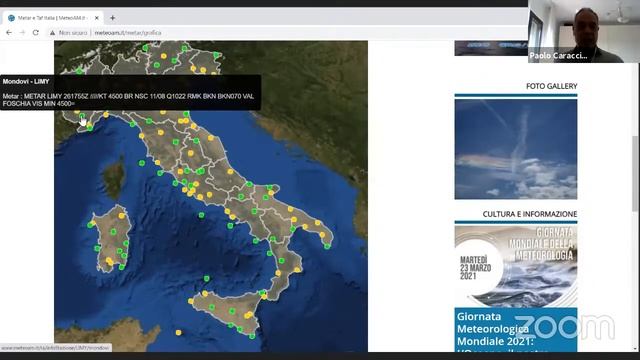640x360 pixels.
Task: Click the yellow marker on Sicily's western tip
Action: tap(191, 301)
